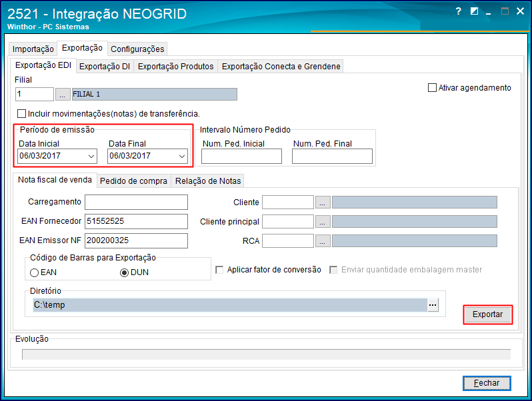The image size is (532, 401).
Task: Click the Cliente principal name display field
Action: 414,222
